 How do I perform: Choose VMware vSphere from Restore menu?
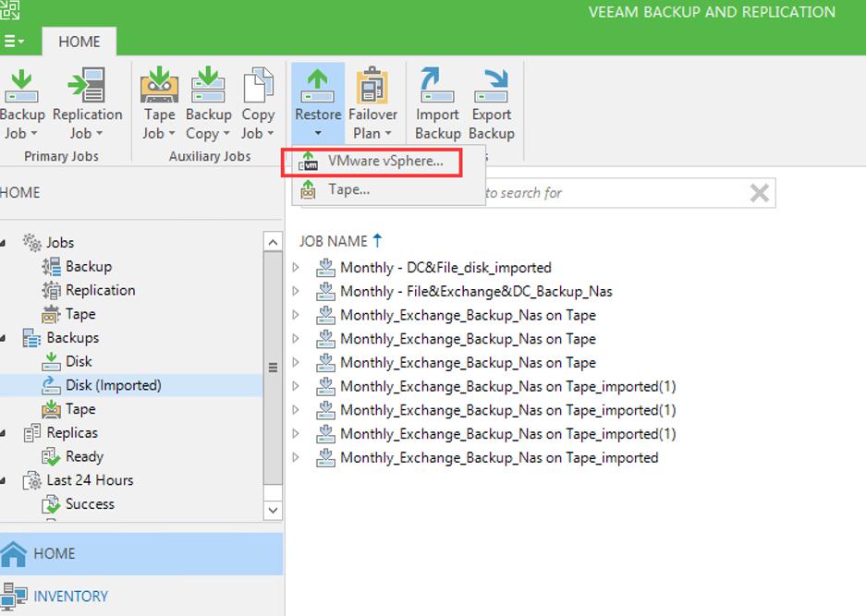pyautogui.click(x=384, y=161)
